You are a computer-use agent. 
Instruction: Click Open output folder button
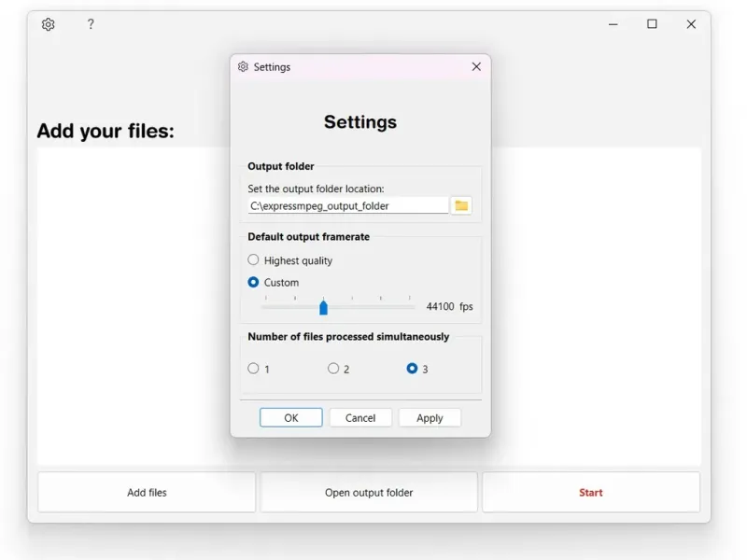point(369,493)
